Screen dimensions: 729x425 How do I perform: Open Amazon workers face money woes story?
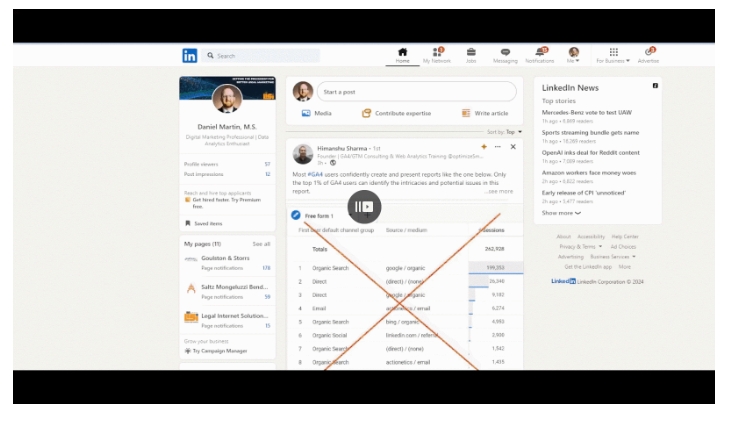[589, 172]
